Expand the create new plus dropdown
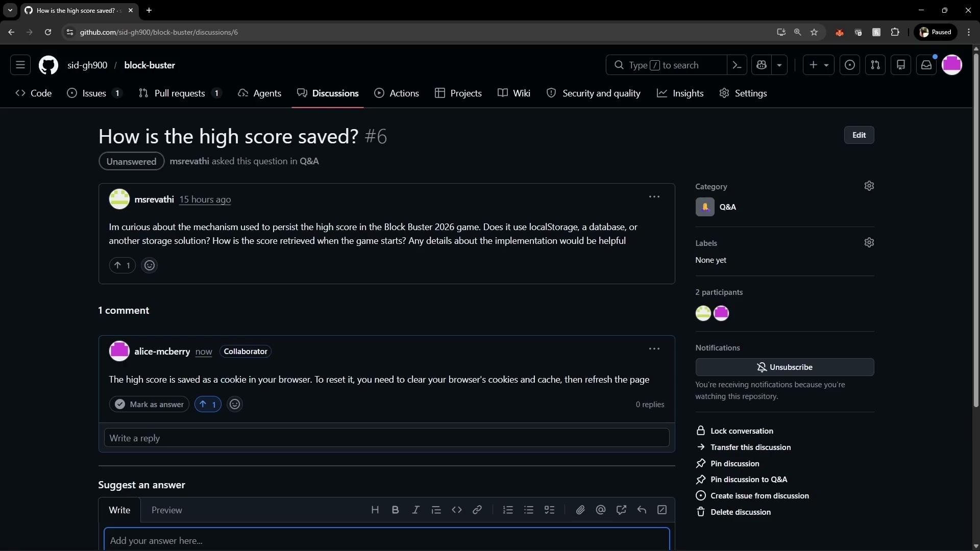The image size is (980, 551). [x=819, y=65]
